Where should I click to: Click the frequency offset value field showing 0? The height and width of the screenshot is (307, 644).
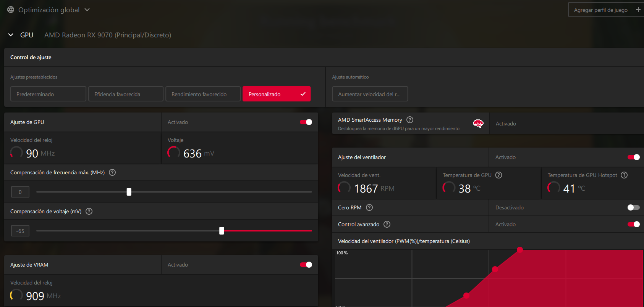20,192
